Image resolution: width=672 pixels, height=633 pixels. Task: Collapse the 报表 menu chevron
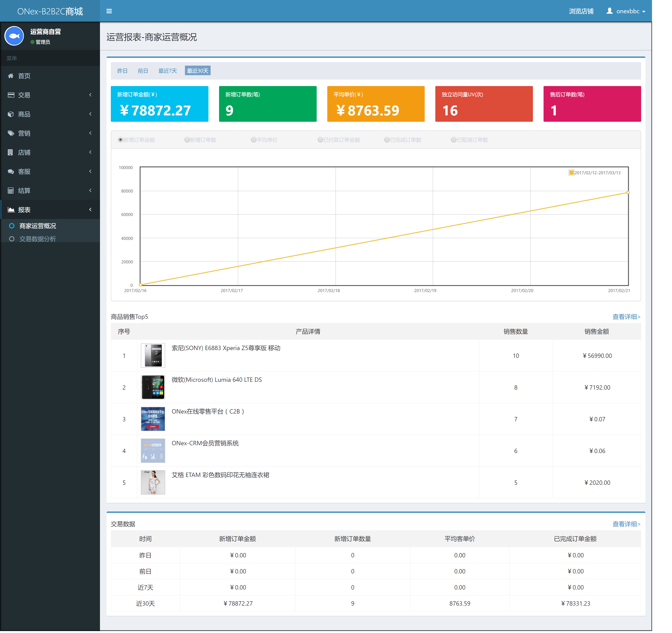coord(90,210)
